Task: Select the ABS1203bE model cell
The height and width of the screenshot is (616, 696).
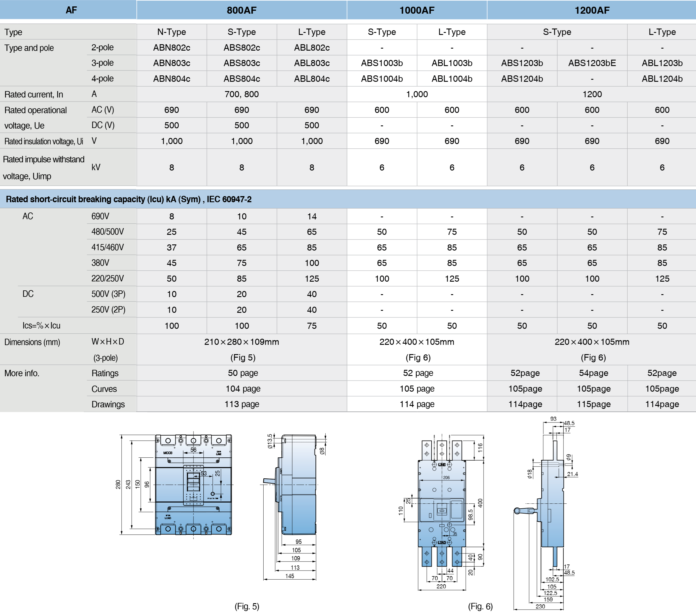Action: point(592,63)
